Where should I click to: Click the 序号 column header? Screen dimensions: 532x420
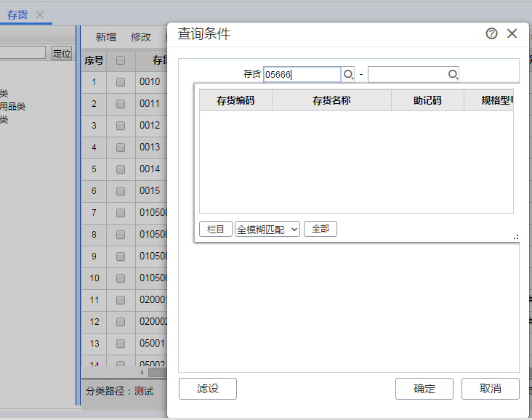94,61
